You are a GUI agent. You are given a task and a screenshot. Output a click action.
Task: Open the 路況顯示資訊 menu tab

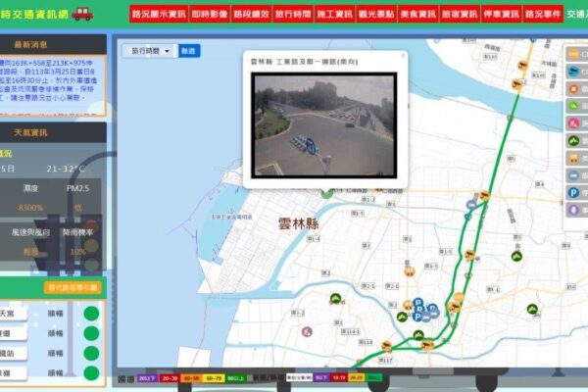click(x=159, y=14)
